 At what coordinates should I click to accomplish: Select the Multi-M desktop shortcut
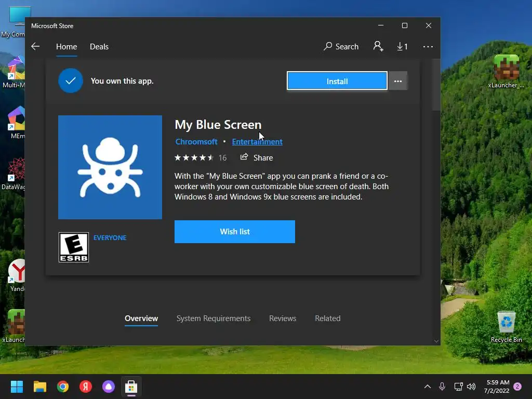(14, 72)
